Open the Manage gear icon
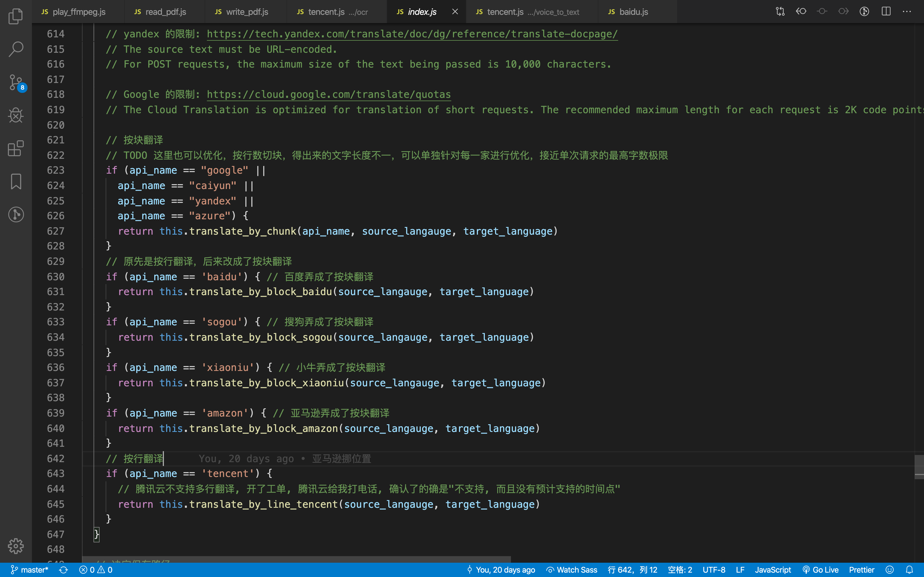 (x=16, y=546)
